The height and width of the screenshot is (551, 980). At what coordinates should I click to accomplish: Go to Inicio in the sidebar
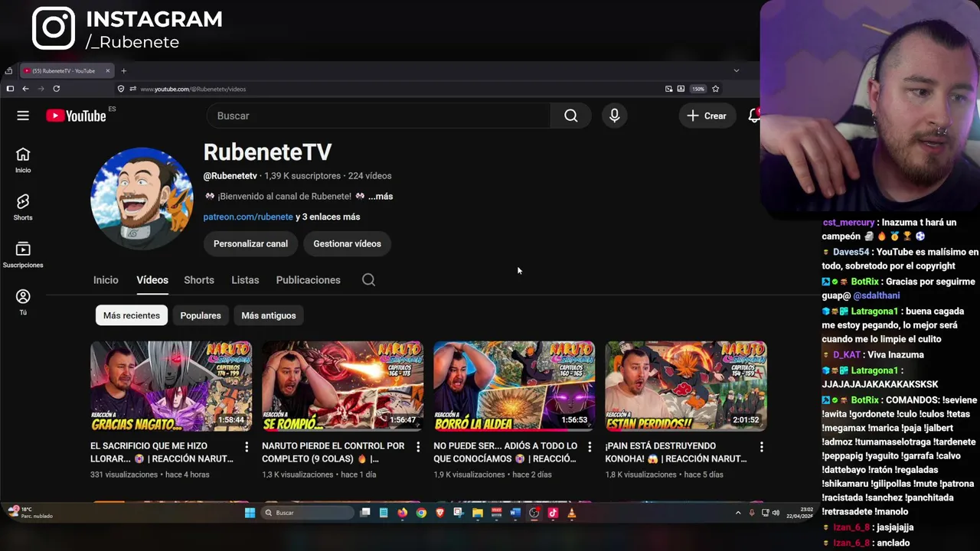(x=23, y=160)
